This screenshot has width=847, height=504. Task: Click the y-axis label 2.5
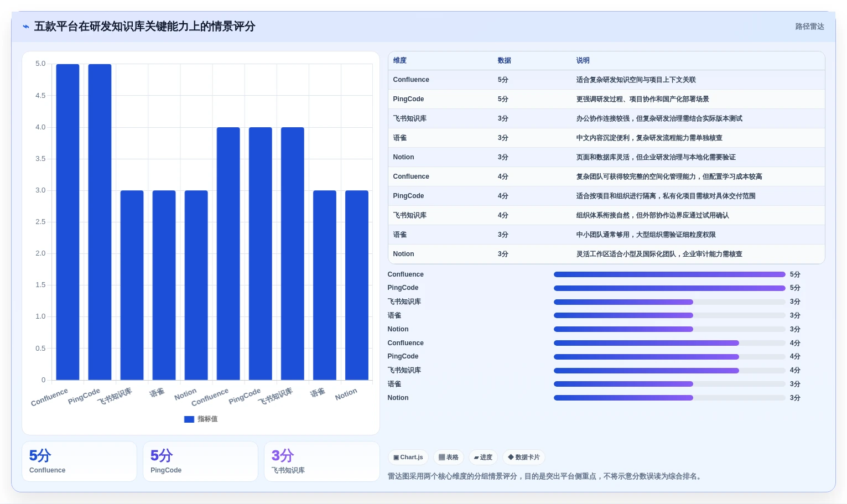coord(40,222)
